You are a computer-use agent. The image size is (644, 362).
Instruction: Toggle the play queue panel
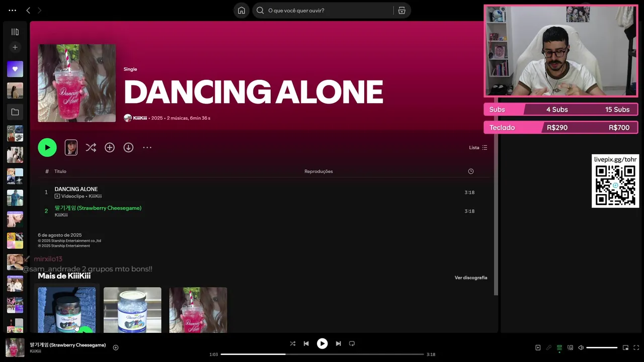tap(559, 347)
